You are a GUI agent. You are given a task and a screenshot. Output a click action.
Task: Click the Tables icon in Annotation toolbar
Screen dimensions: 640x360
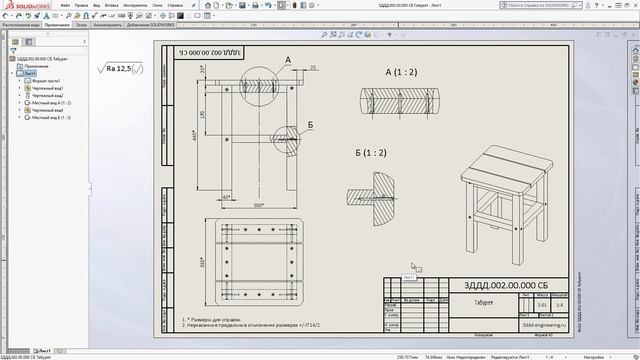[207, 16]
